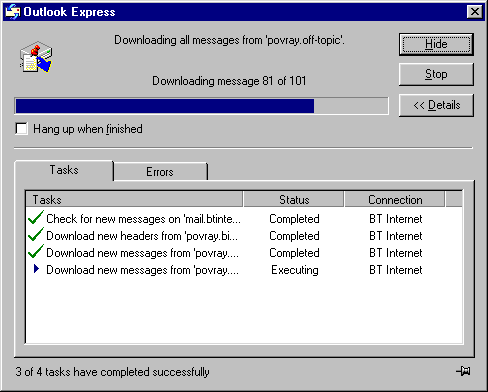This screenshot has height=392, width=488.
Task: Hide the download progress dialog
Action: [x=436, y=44]
